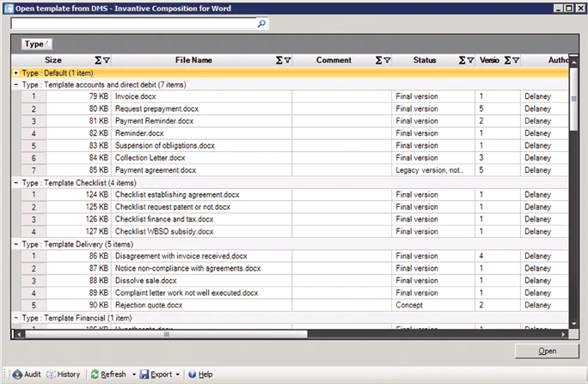The width and height of the screenshot is (588, 384).
Task: Click the sum icon in Size column
Action: coord(98,60)
